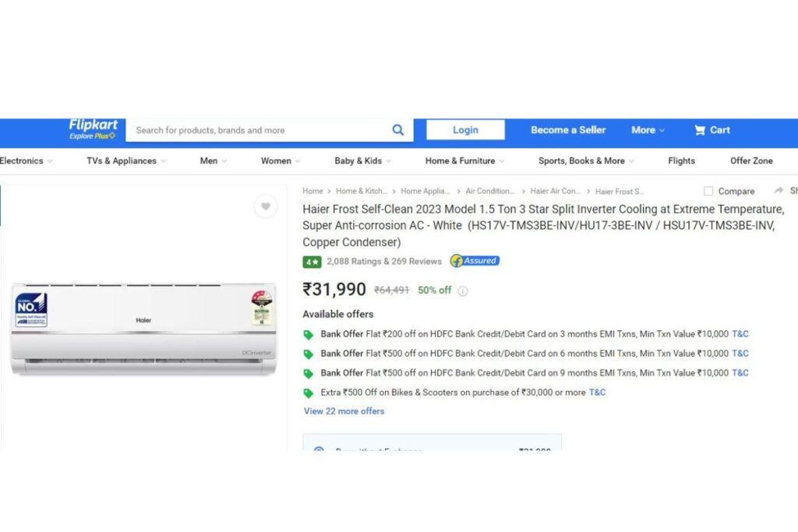Expand the Baby & Kids menu
This screenshot has width=798, height=532.
(363, 160)
